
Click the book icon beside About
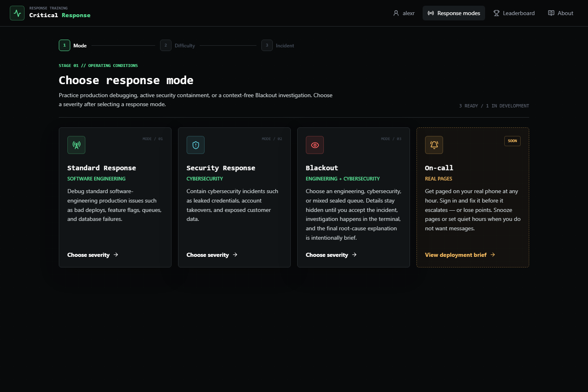pyautogui.click(x=551, y=13)
